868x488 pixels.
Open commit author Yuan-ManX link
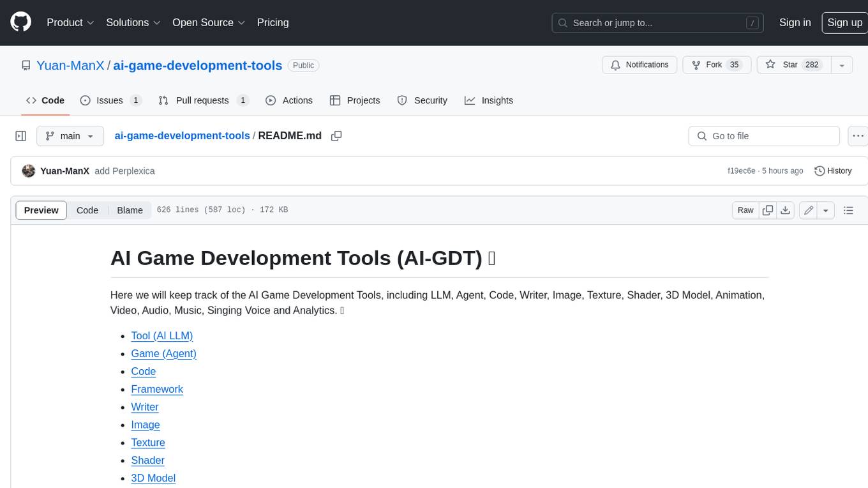64,171
